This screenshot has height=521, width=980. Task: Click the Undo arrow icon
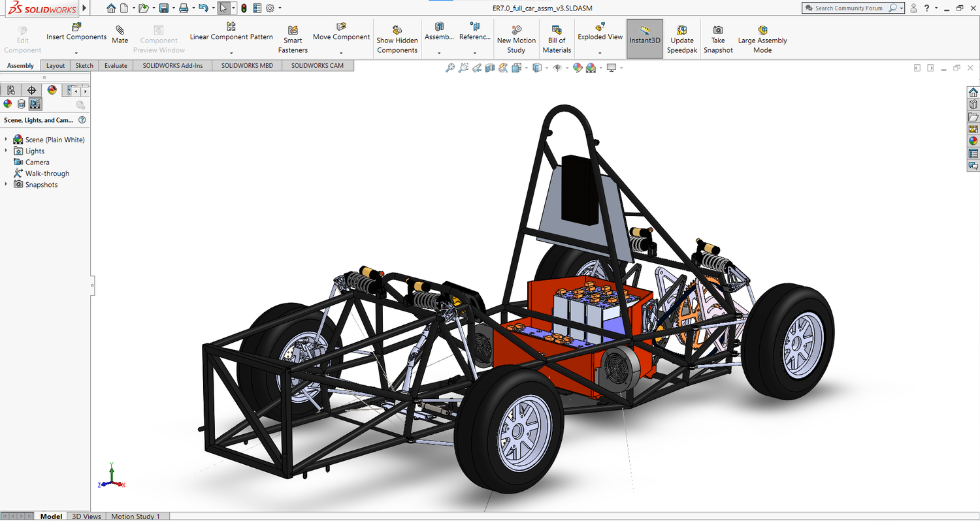point(203,8)
